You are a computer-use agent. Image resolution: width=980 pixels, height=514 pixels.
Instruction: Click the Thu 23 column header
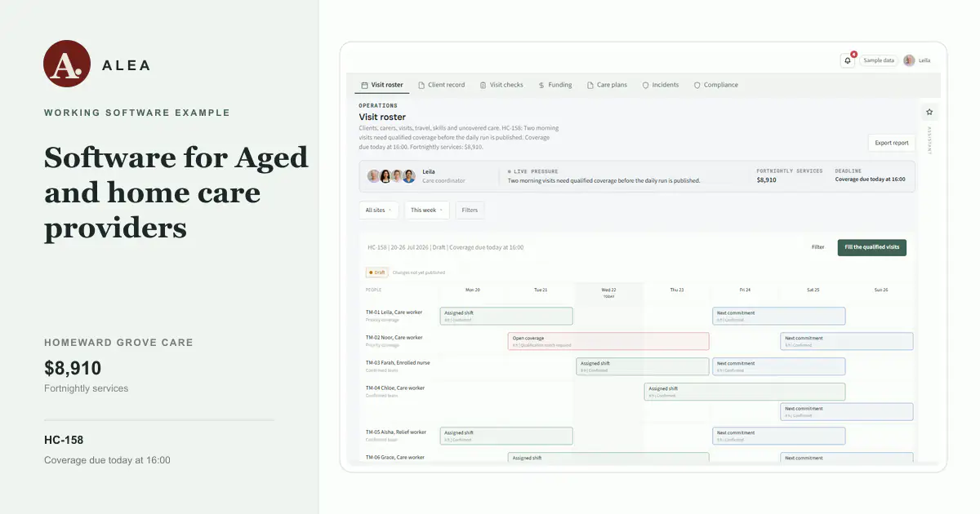(677, 290)
